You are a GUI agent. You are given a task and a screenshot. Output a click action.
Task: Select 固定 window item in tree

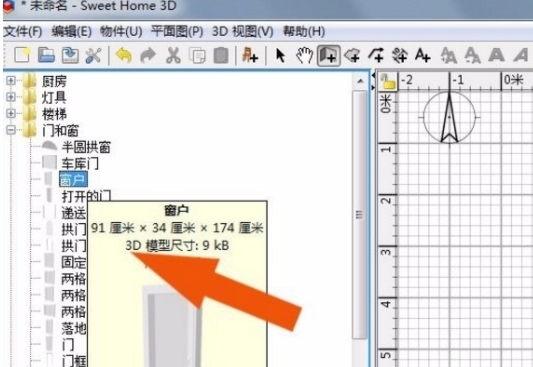click(x=74, y=262)
